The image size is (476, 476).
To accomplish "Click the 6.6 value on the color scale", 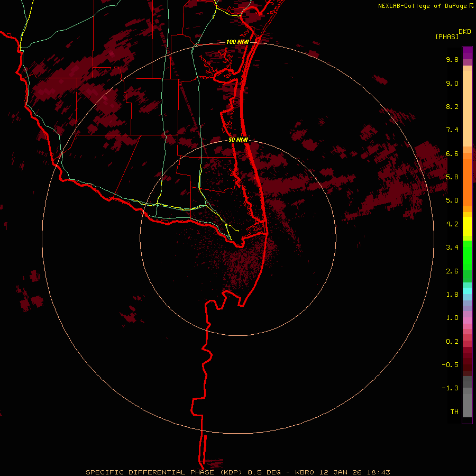I will (452, 153).
